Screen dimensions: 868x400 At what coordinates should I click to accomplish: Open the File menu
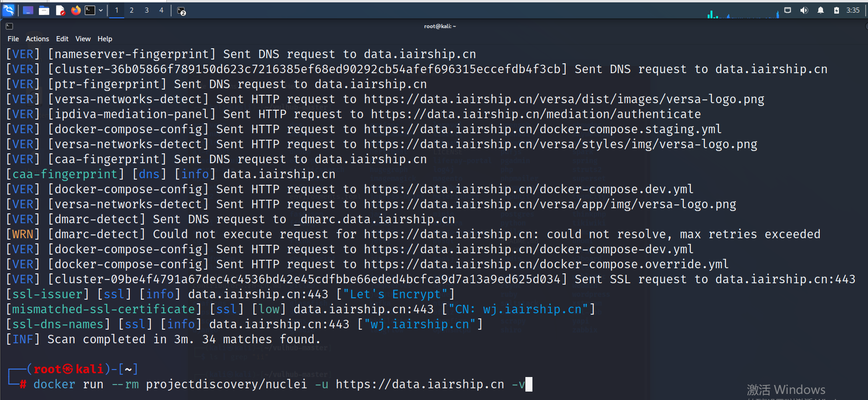pyautogui.click(x=13, y=38)
